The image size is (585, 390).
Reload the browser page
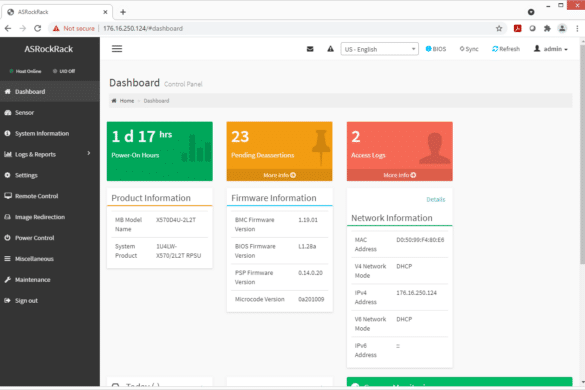(38, 28)
